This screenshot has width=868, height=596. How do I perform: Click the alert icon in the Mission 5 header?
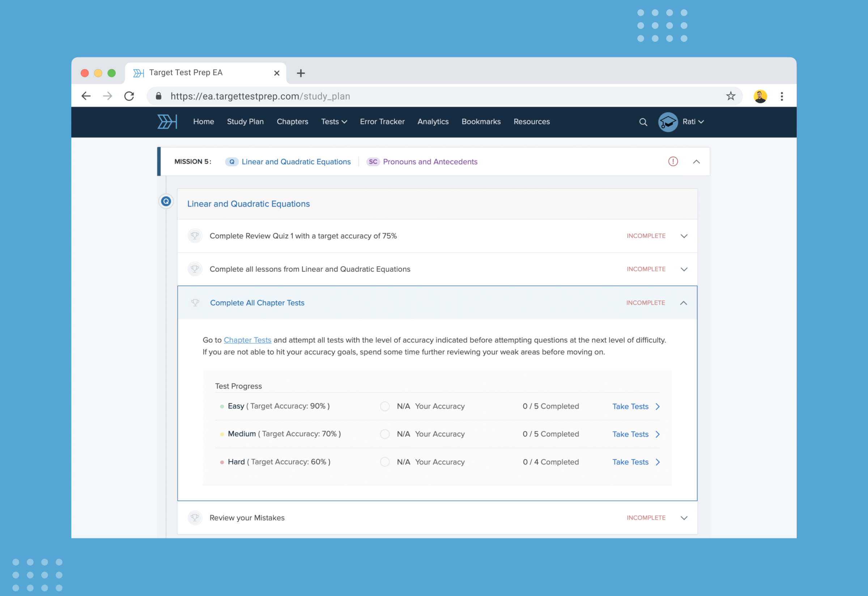click(673, 161)
